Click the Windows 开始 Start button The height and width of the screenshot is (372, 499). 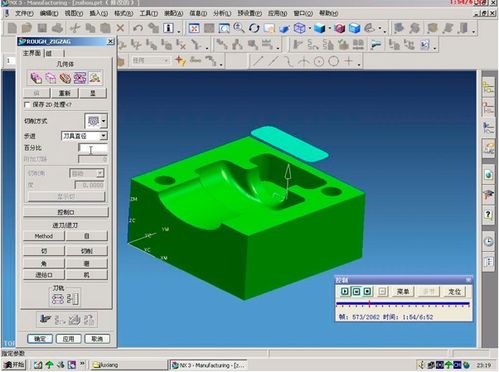14,365
